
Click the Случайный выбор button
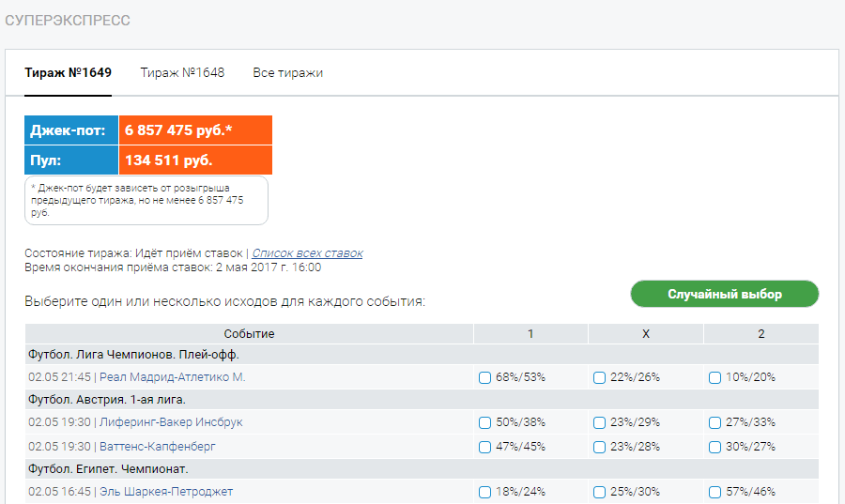tap(724, 294)
